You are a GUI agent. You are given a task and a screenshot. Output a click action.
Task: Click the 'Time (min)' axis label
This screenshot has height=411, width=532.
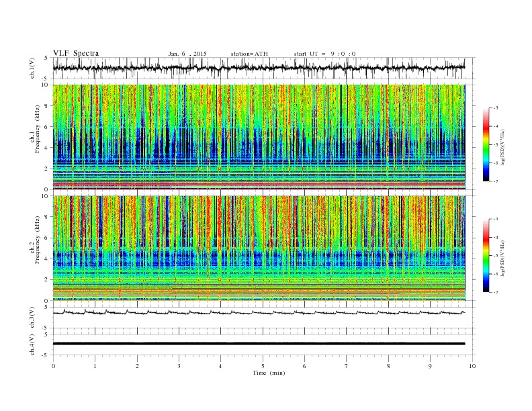pyautogui.click(x=269, y=373)
